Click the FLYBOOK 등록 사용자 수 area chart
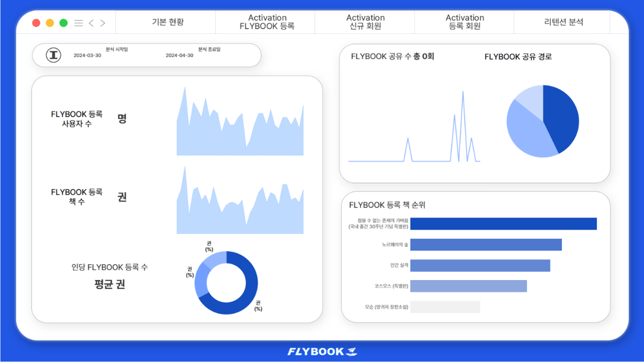Screen dimensions: 644x362 tap(240, 121)
